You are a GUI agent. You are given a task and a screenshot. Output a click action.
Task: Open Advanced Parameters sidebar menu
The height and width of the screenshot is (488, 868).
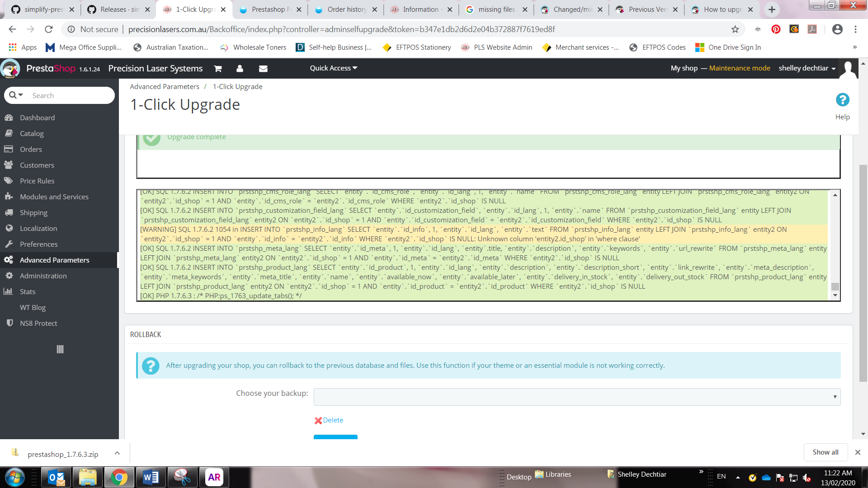(54, 260)
